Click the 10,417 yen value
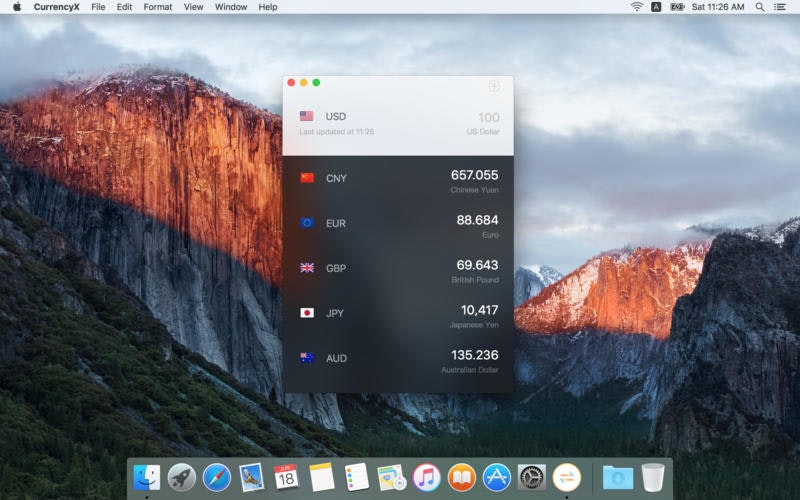The image size is (800, 500). [480, 310]
